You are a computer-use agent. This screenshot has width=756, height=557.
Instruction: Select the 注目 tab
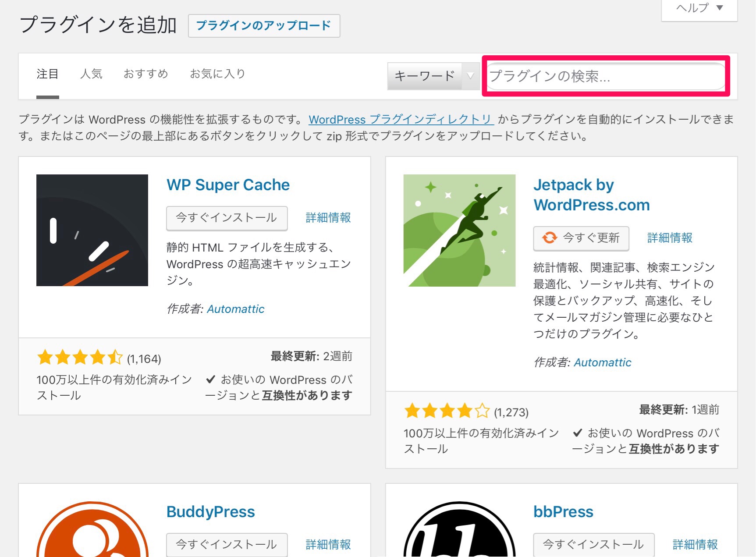coord(47,74)
